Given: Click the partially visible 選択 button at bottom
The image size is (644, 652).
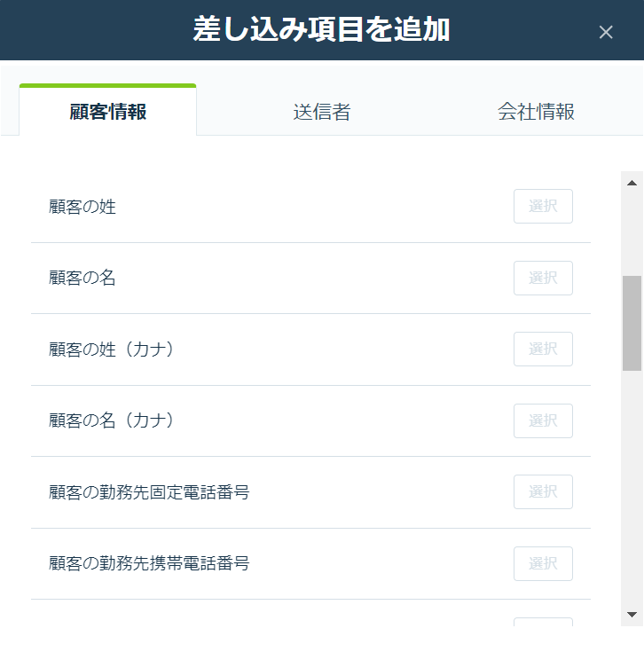Looking at the screenshot, I should click(x=543, y=622).
